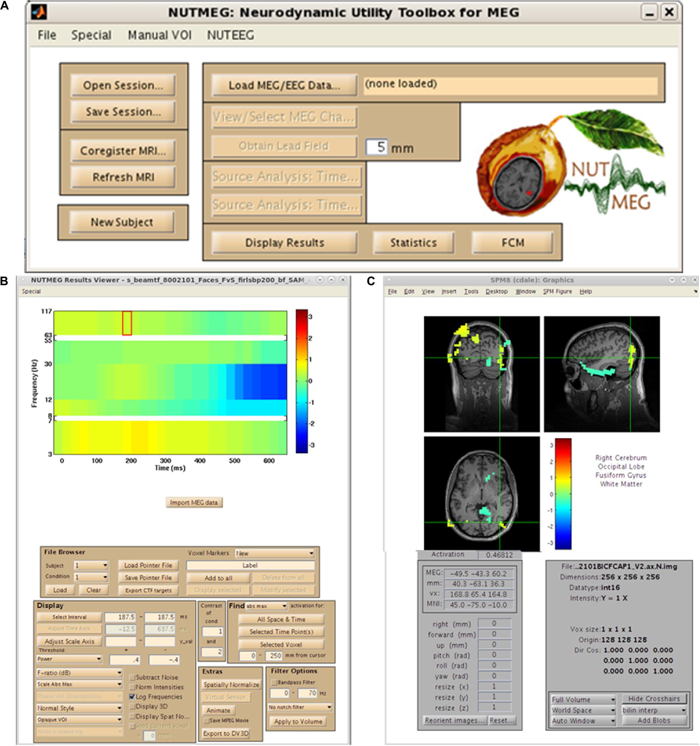Minimize the NUTMEG main window
This screenshot has width=700, height=746.
coord(649,12)
